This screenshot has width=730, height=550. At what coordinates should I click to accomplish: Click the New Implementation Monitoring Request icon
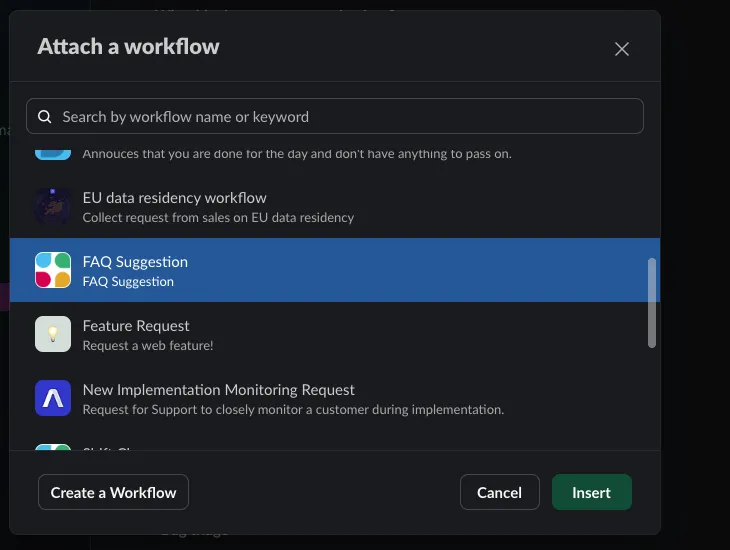point(53,398)
